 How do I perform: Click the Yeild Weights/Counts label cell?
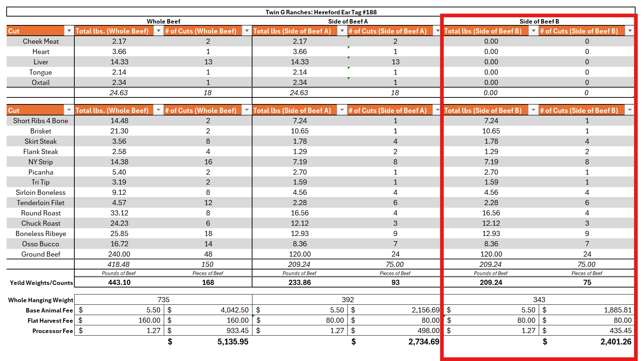(41, 283)
